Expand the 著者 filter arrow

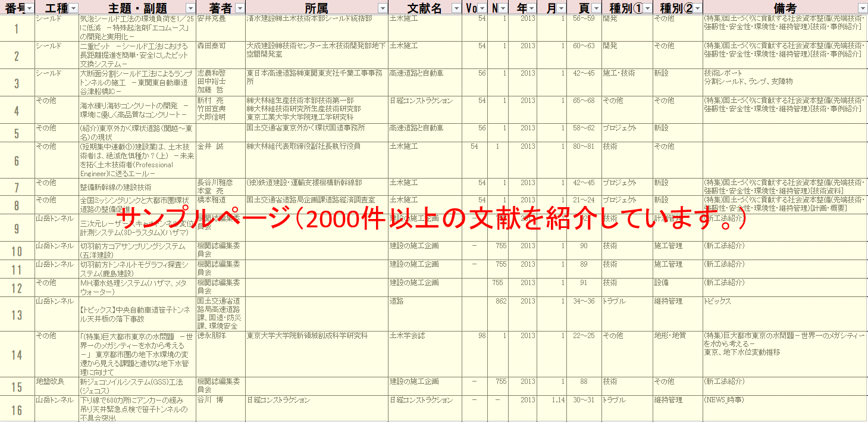click(239, 8)
